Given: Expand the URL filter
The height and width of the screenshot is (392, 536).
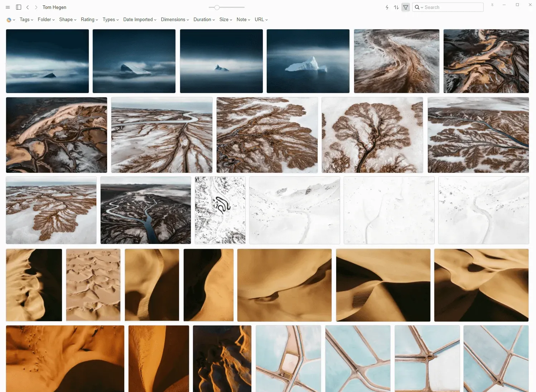Looking at the screenshot, I should point(261,20).
